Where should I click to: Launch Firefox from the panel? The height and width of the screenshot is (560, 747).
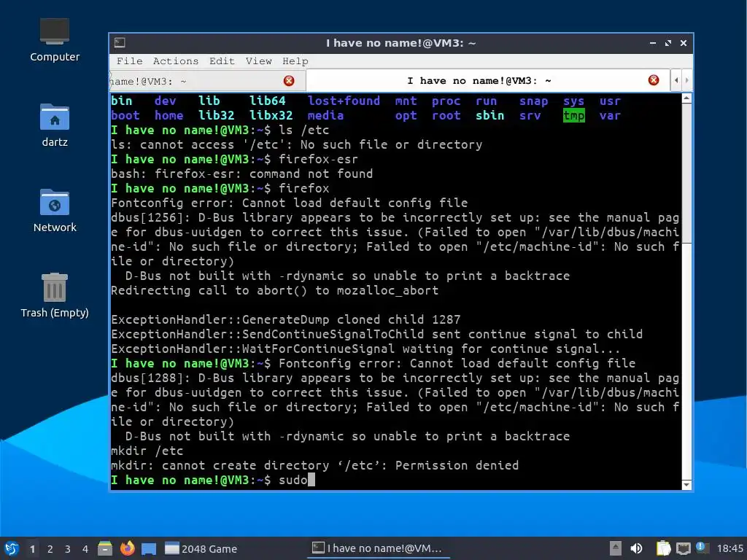127,548
